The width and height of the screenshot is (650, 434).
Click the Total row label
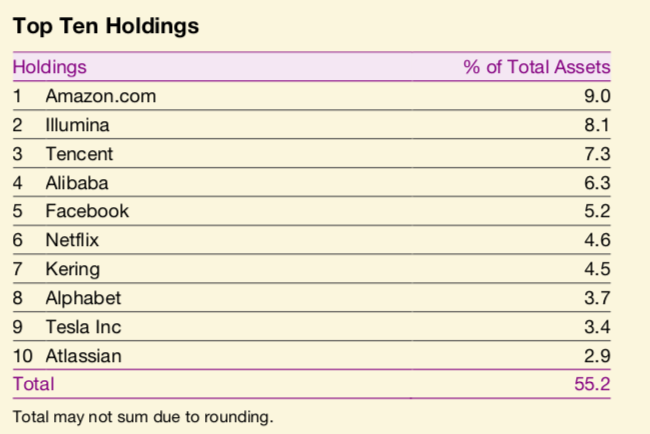coord(33,384)
